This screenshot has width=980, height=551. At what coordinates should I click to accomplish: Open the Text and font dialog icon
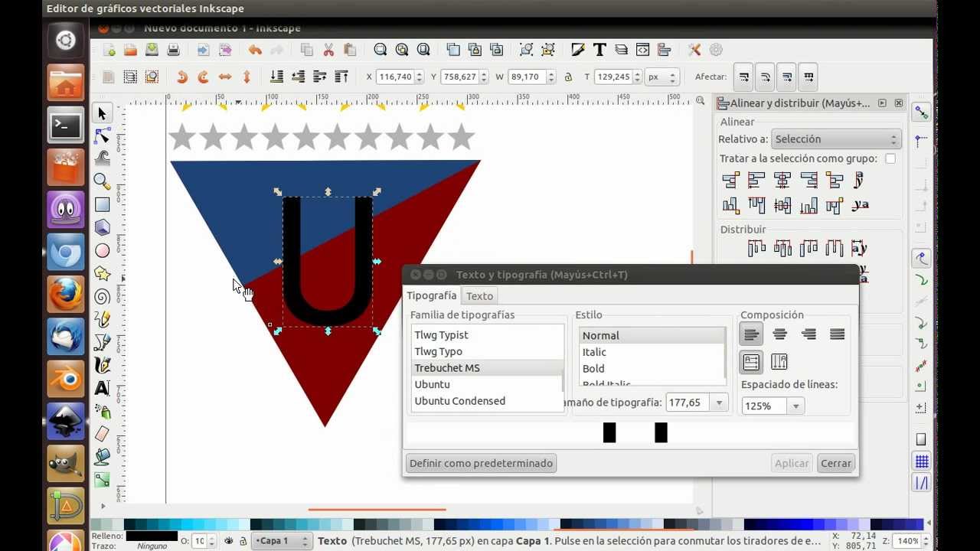pos(599,50)
